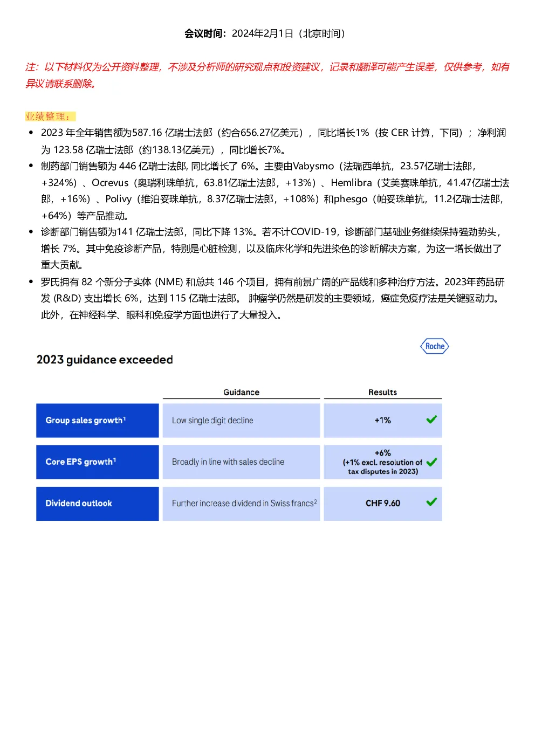535x756 pixels.
Task: Click the bullet text starting '诊断部门销售额'
Action: click(272, 248)
